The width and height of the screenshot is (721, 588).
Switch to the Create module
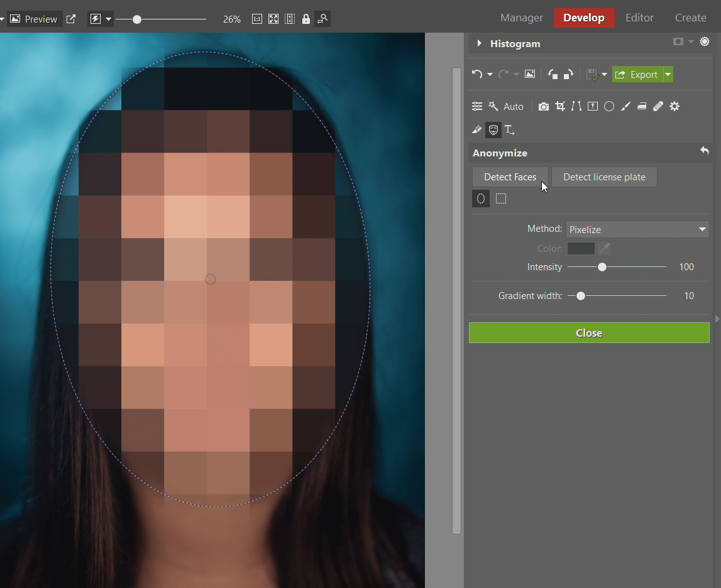(690, 18)
